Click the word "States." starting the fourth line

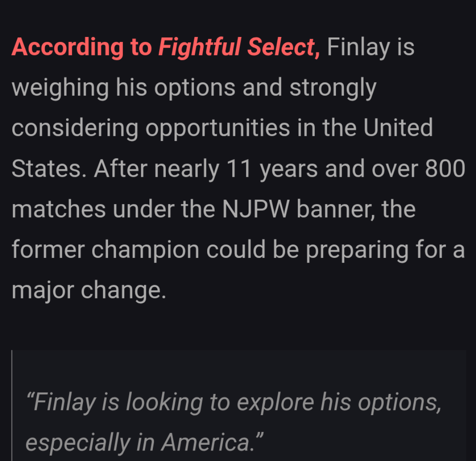[48, 168]
